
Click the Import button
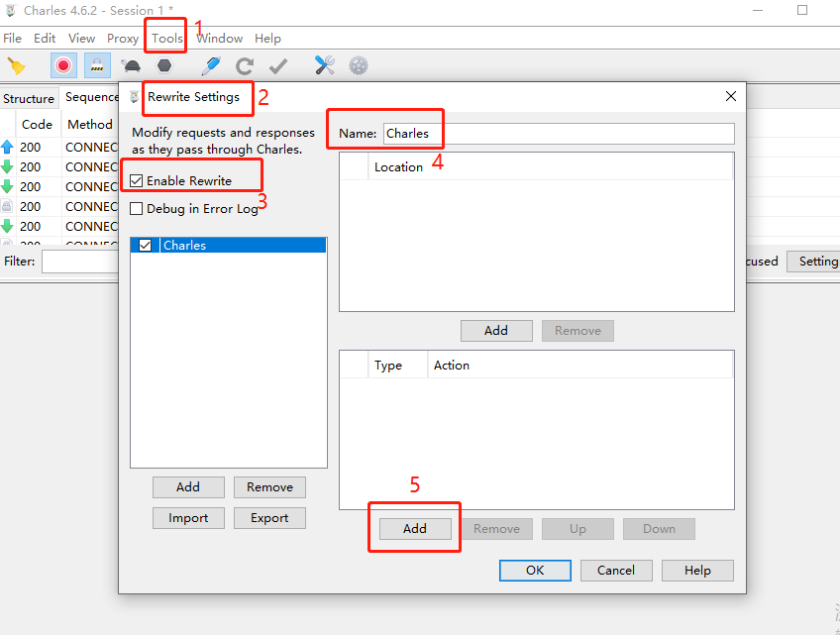188,518
